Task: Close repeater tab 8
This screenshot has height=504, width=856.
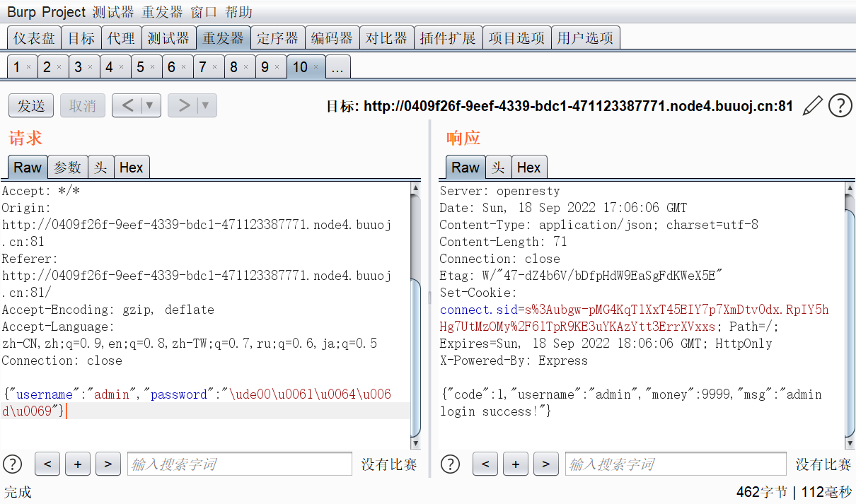Action: (x=246, y=68)
